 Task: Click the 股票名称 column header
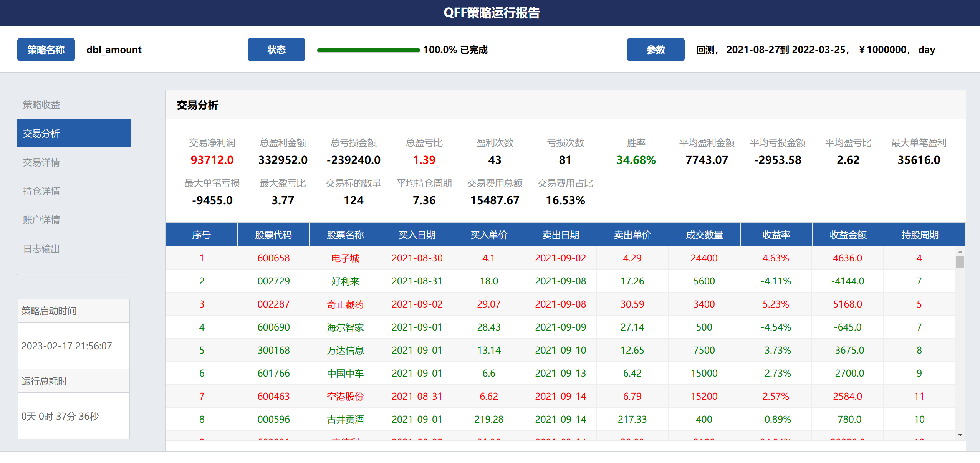coord(345,235)
